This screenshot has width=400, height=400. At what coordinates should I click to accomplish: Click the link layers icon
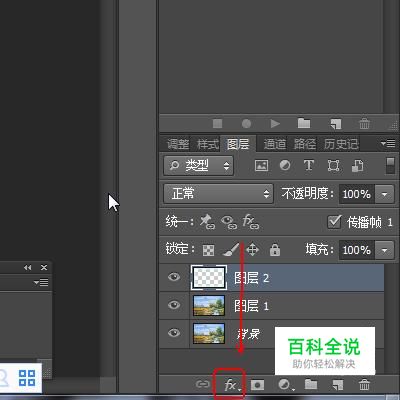tap(203, 384)
